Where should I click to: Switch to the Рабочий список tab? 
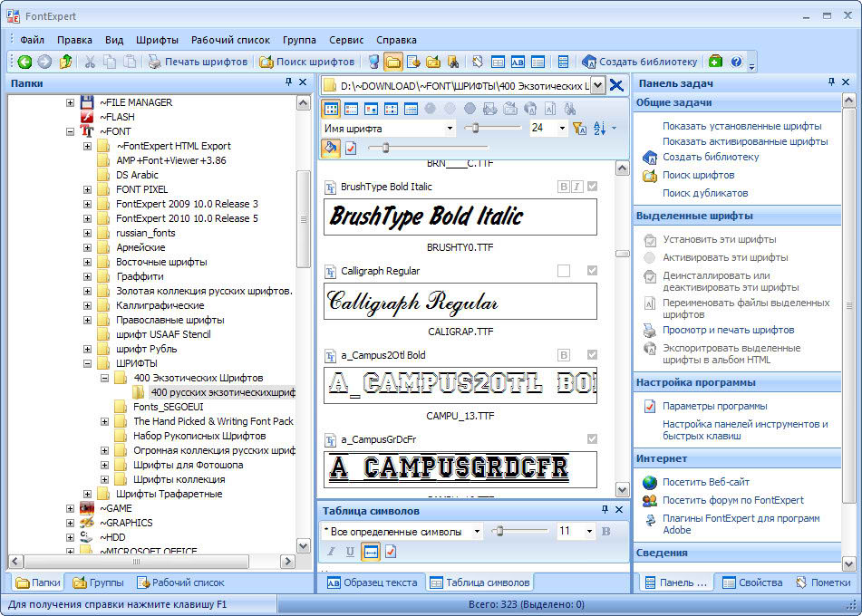tap(181, 582)
